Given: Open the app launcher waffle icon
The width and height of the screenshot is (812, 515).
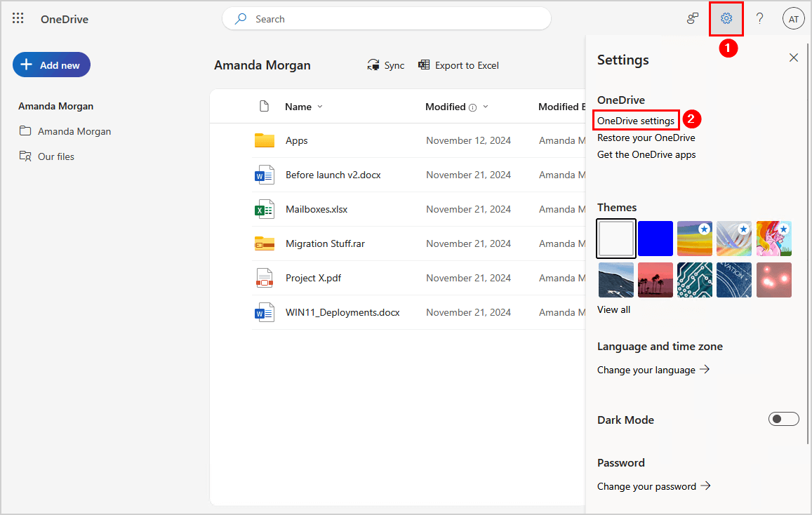Looking at the screenshot, I should [18, 18].
